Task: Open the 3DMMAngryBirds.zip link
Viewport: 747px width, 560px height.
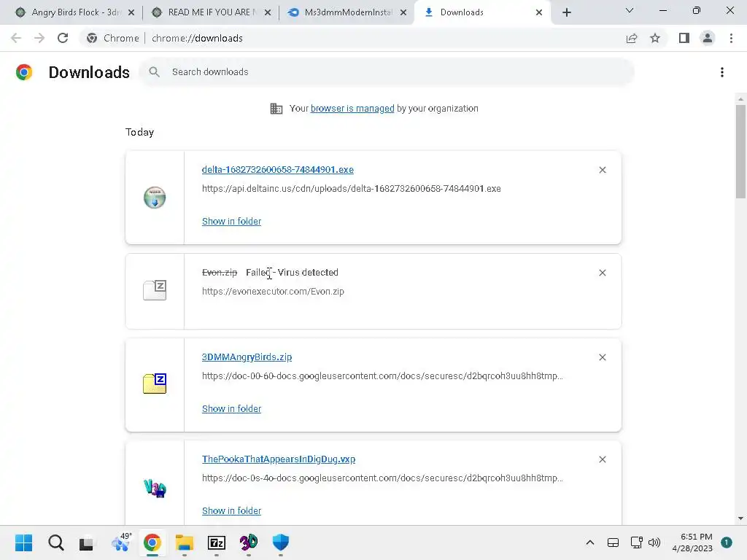Action: pyautogui.click(x=247, y=357)
